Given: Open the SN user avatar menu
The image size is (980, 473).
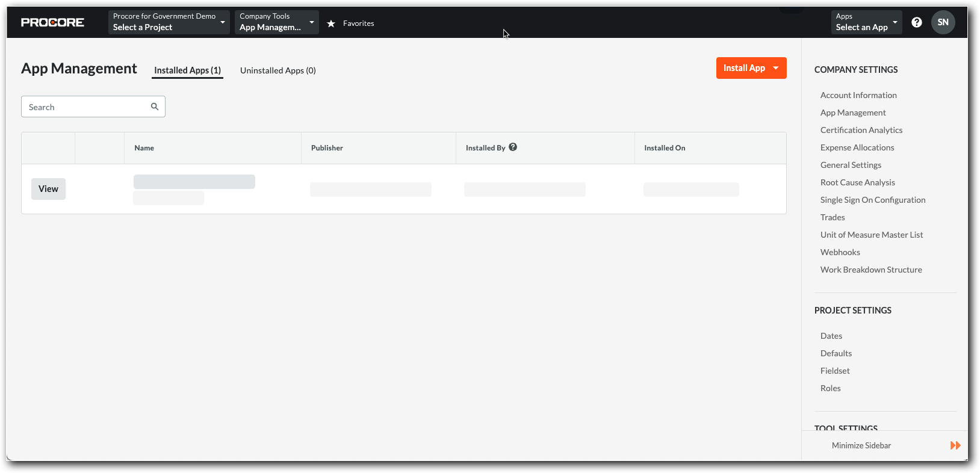Looking at the screenshot, I should [943, 22].
